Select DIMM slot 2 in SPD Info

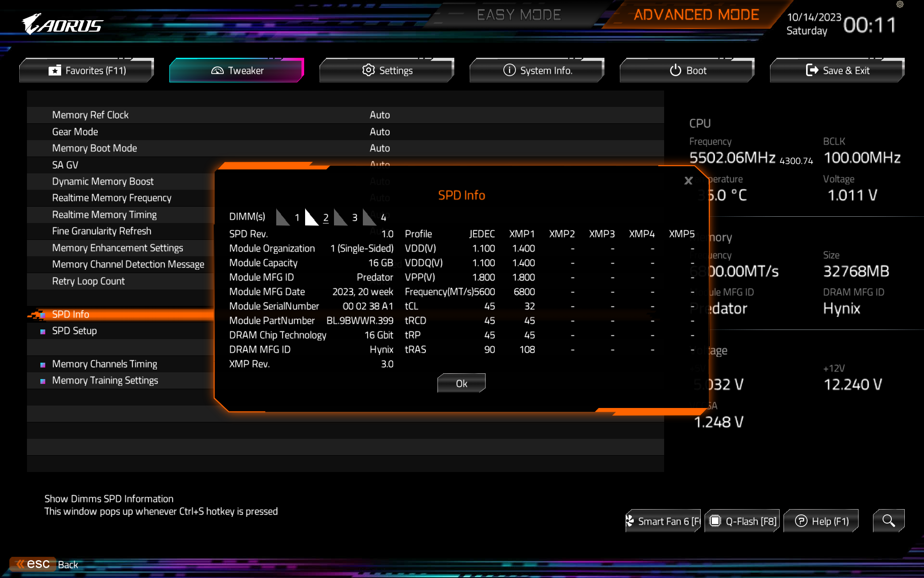(318, 217)
